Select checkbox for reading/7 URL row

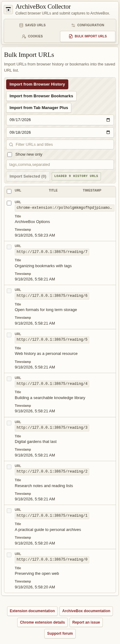(9, 247)
